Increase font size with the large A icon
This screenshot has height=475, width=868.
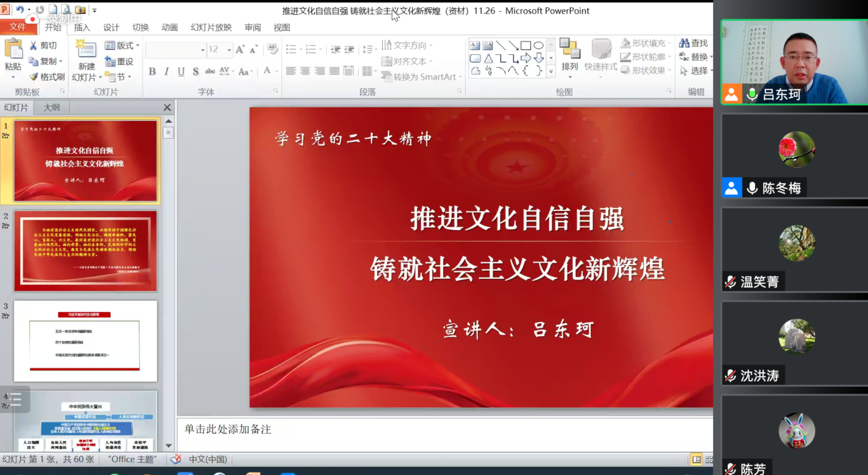pyautogui.click(x=241, y=50)
